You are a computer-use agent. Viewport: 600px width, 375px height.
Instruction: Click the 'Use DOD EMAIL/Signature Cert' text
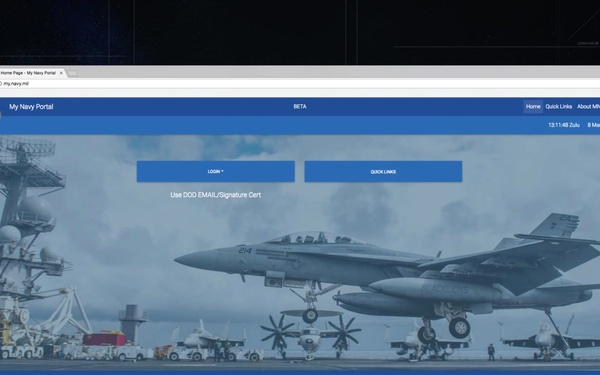click(215, 195)
